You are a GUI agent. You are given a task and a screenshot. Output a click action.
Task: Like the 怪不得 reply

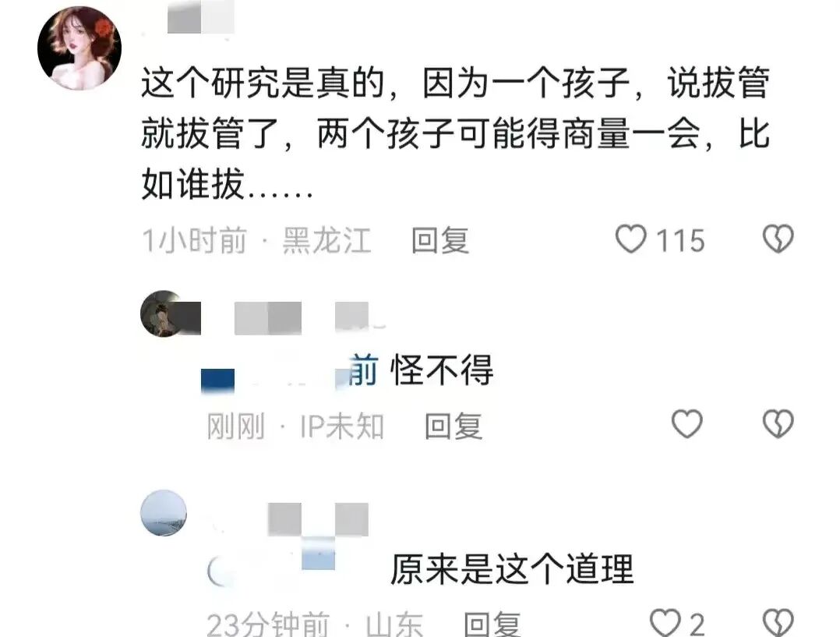pyautogui.click(x=686, y=424)
